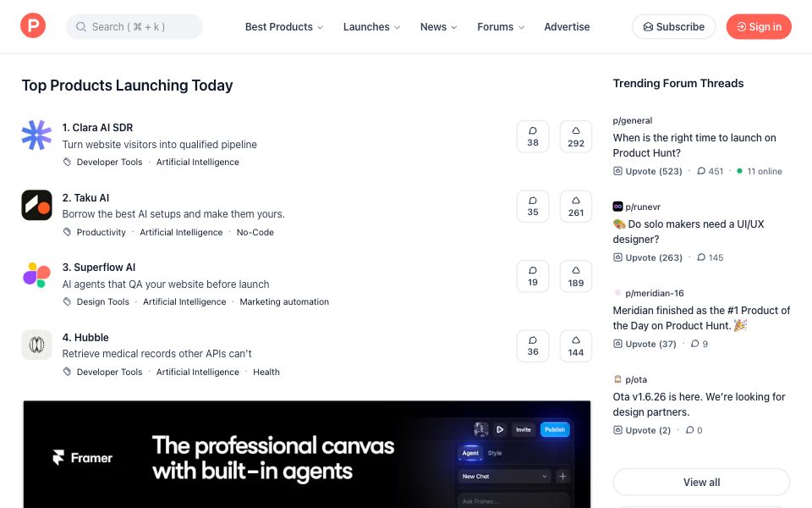
Task: Expand the Forums menu
Action: (x=500, y=26)
